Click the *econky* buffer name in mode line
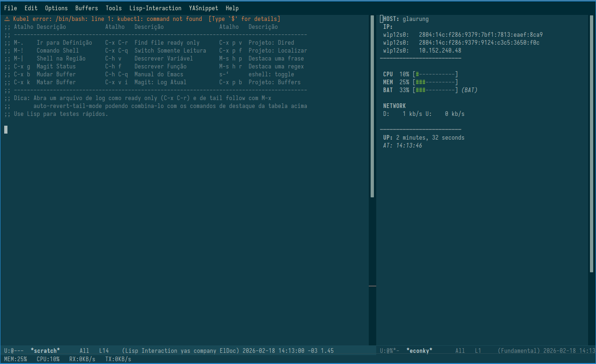Viewport: 596px width, 364px height. (x=420, y=351)
